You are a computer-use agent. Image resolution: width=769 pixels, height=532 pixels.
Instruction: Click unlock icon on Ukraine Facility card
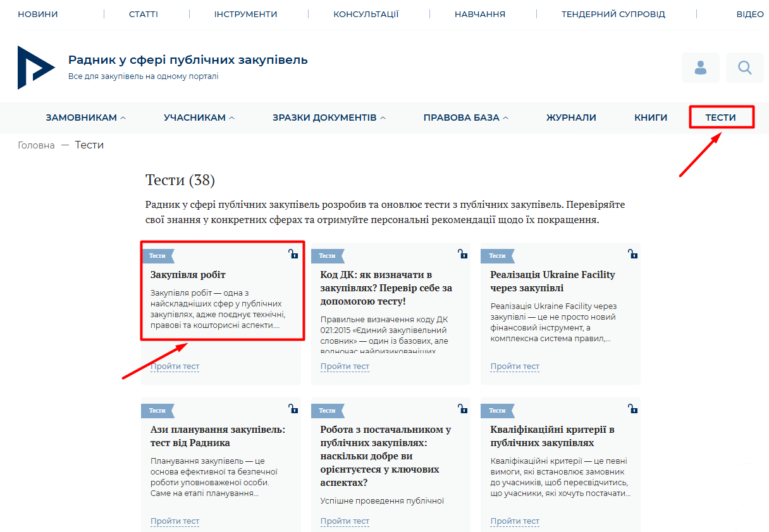coord(632,254)
